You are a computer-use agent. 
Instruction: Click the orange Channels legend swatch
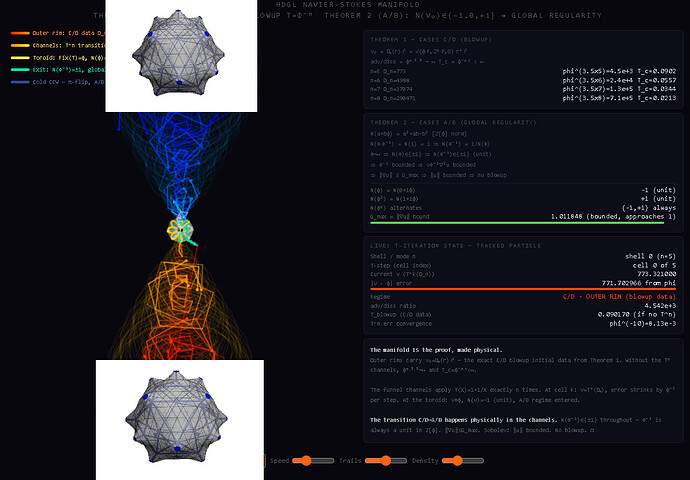pyautogui.click(x=20, y=45)
